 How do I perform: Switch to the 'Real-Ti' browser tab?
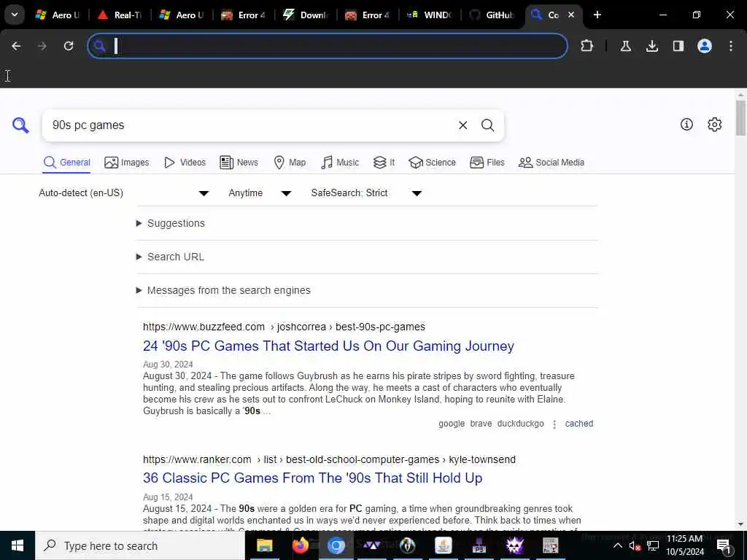[x=119, y=15]
